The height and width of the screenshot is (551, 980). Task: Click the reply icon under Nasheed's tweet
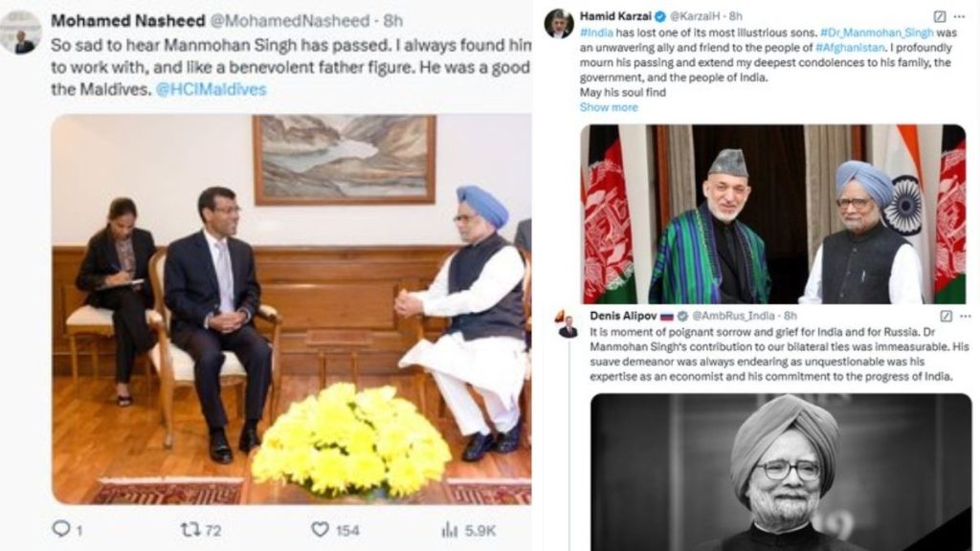pos(61,529)
